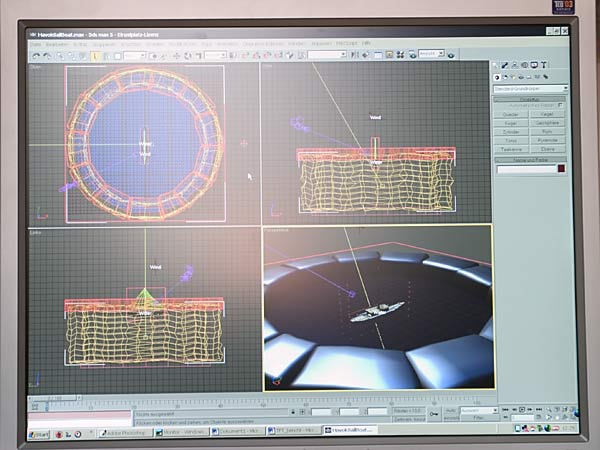Click the Zylinder primitive button
The width and height of the screenshot is (600, 450).
coord(511,131)
